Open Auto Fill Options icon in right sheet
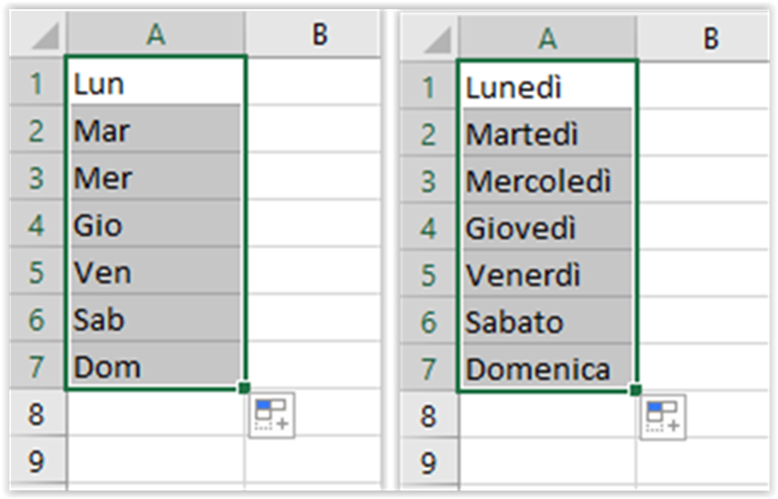Viewport: 778px width, 499px height. pos(663,417)
